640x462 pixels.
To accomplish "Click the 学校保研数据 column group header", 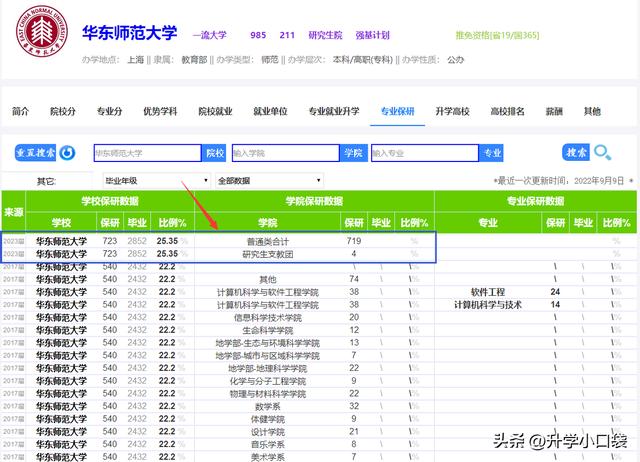I will click(110, 201).
